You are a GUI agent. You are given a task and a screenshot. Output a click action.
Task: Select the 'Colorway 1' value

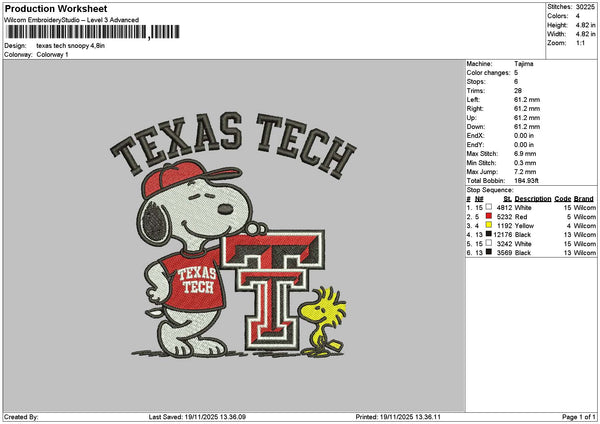coord(52,55)
